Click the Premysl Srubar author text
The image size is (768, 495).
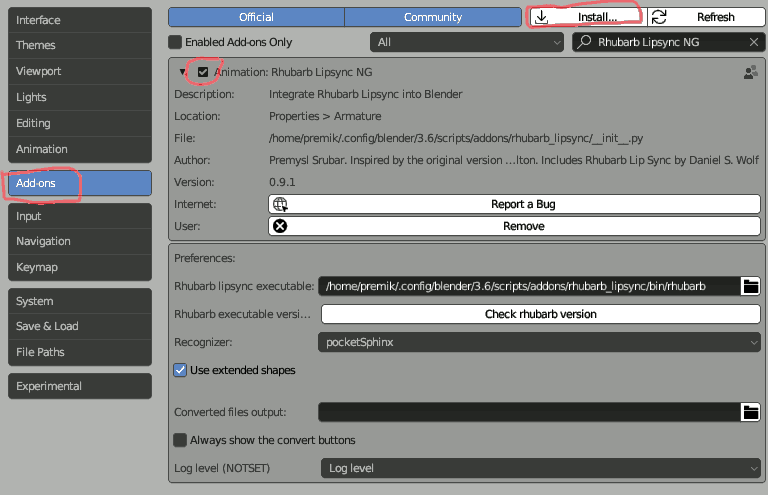pos(514,160)
